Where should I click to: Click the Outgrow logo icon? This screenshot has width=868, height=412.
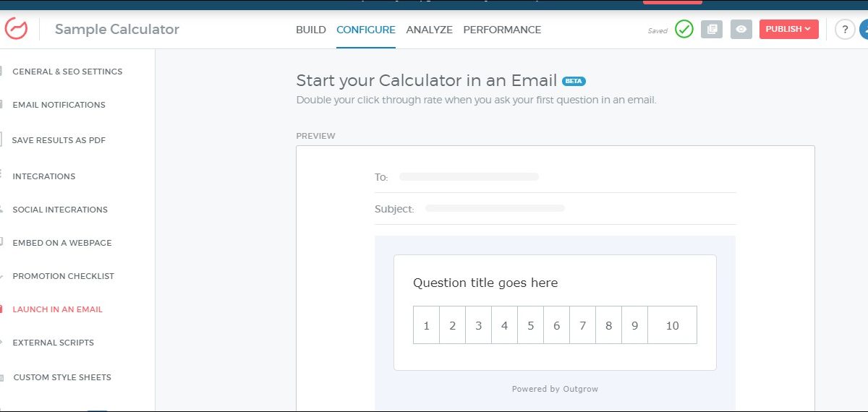(16, 29)
